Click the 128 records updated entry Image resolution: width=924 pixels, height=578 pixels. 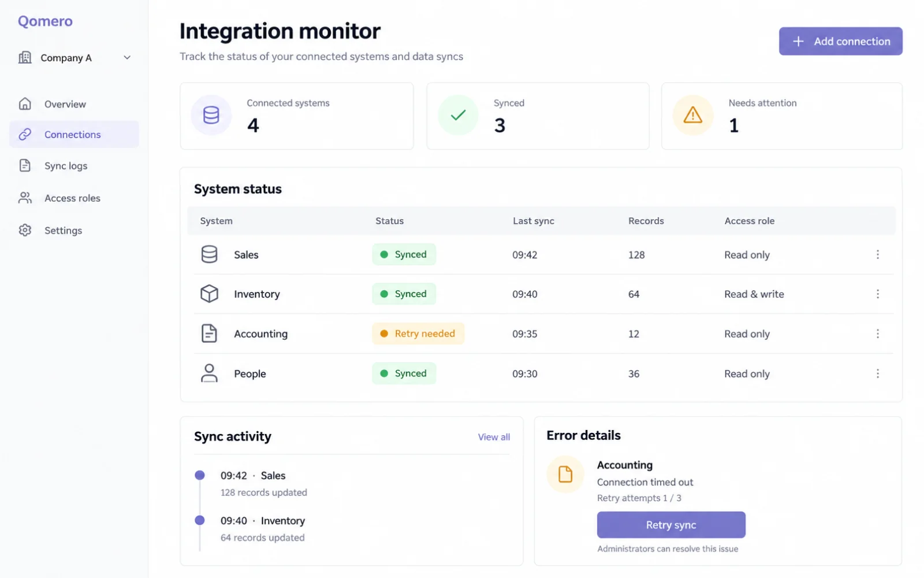pos(264,492)
